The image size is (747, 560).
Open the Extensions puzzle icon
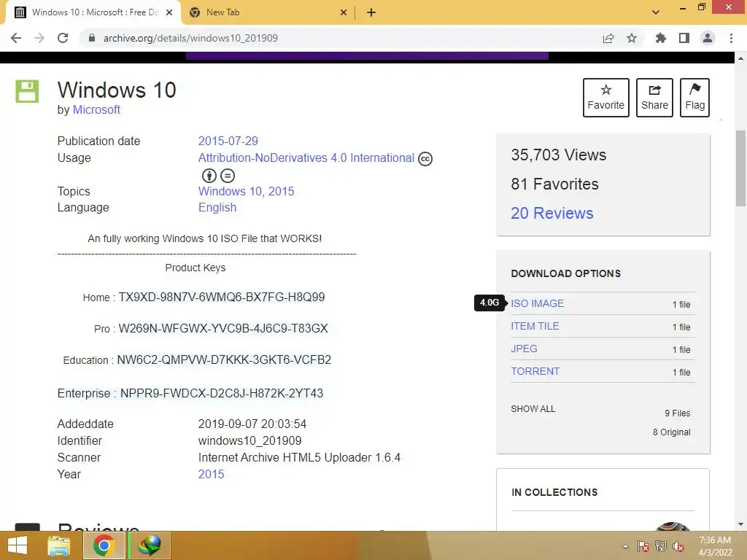coord(661,38)
